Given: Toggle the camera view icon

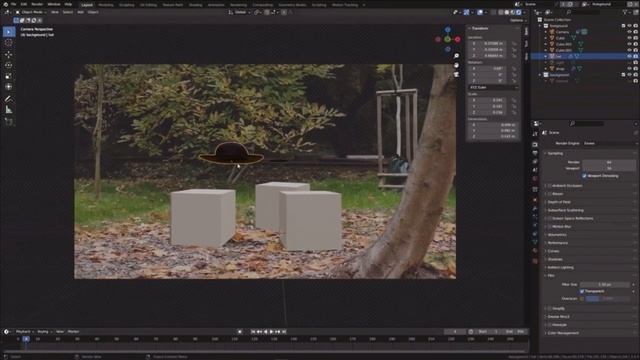Looking at the screenshot, I should 456,75.
